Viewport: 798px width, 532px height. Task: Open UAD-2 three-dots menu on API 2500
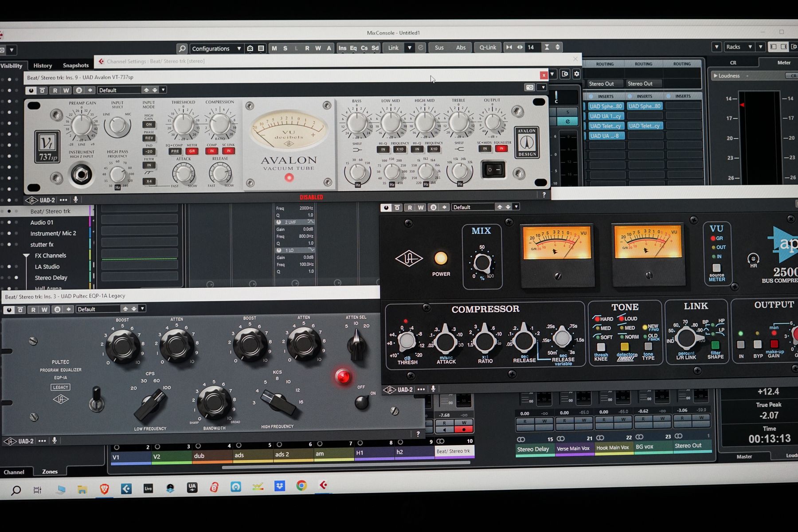click(421, 389)
